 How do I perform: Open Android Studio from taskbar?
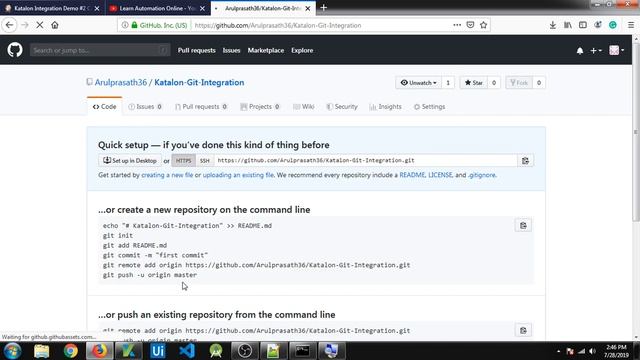(216, 351)
